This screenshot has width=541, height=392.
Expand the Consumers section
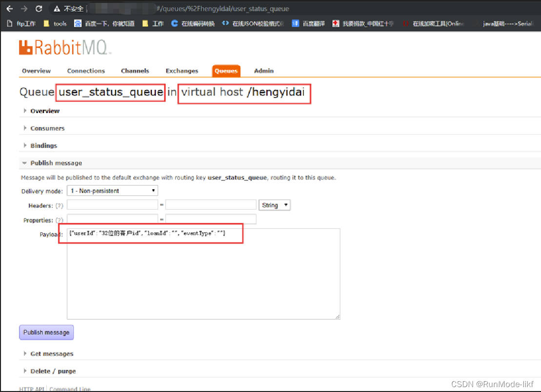(47, 128)
